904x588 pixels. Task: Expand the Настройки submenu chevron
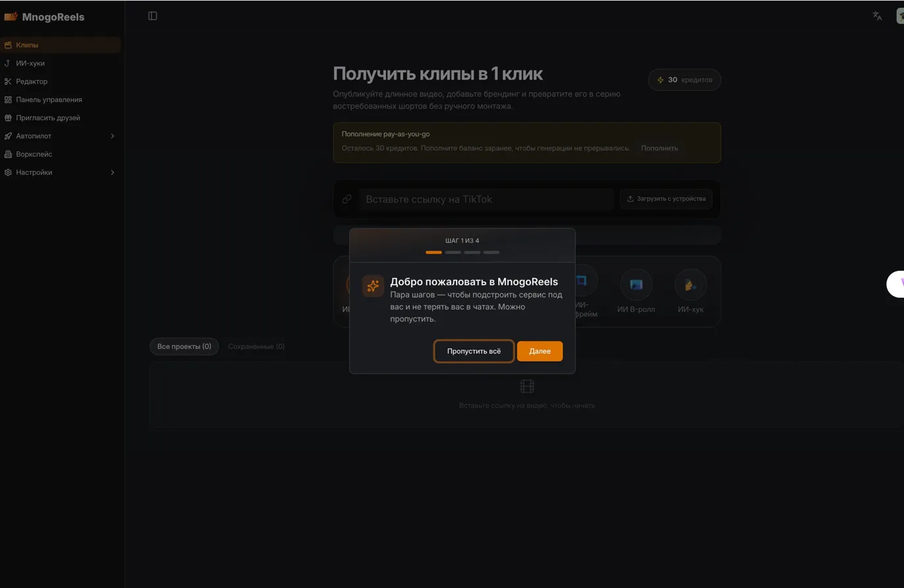coord(112,173)
